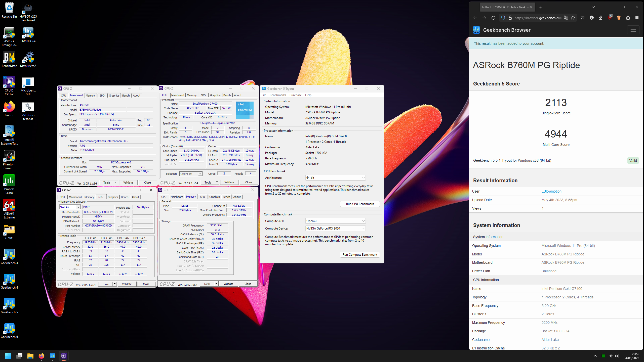This screenshot has width=644, height=362.
Task: Click Run Compute Benchmark button
Action: pyautogui.click(x=360, y=255)
